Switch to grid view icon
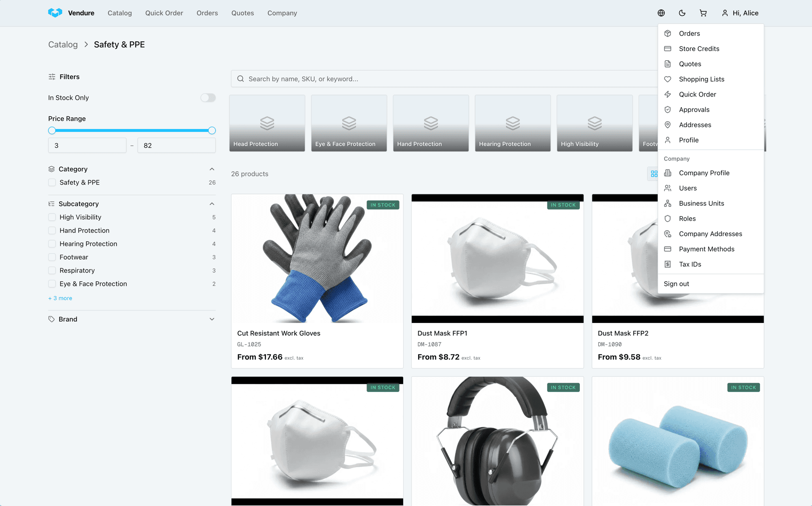 click(x=654, y=174)
